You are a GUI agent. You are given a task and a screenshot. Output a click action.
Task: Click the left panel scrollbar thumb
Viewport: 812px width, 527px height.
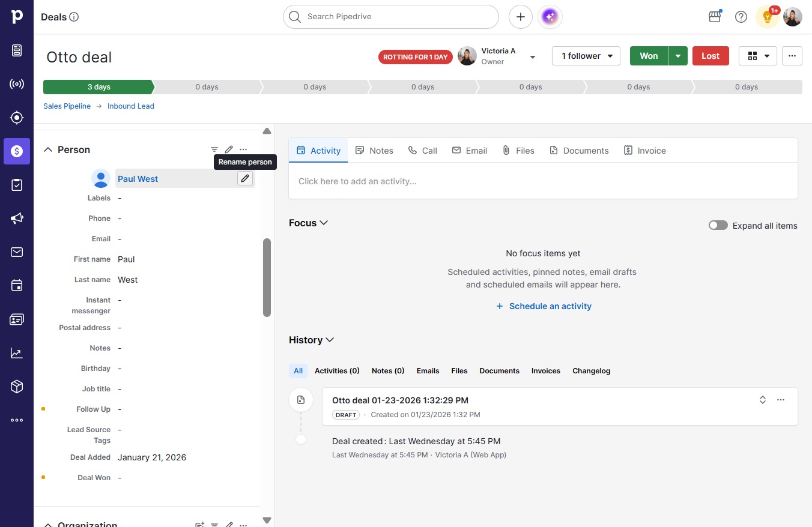tap(267, 277)
